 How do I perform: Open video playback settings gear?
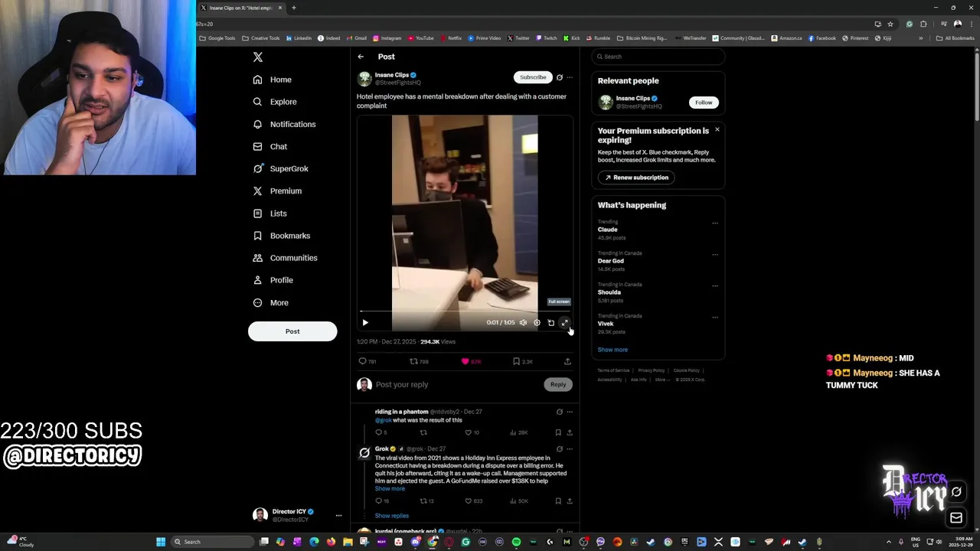pos(537,323)
